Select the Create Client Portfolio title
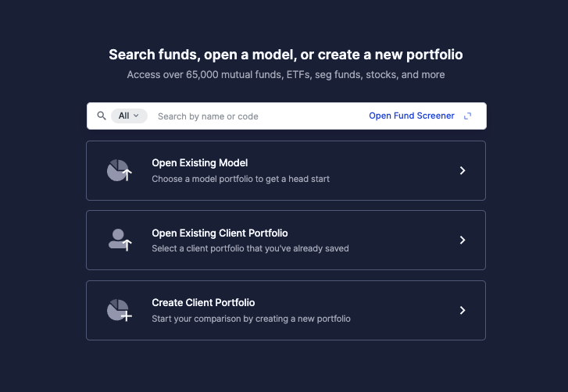Image resolution: width=568 pixels, height=392 pixels. click(x=203, y=303)
